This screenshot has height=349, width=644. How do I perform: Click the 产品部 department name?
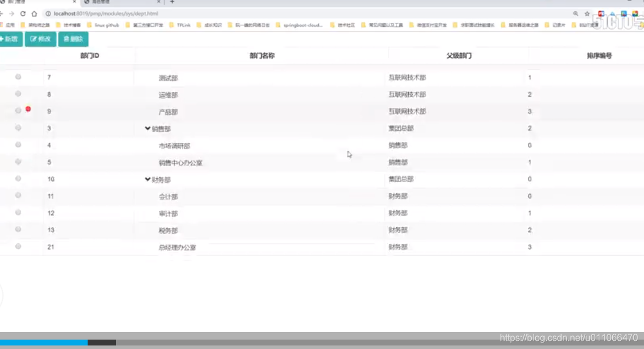[168, 112]
